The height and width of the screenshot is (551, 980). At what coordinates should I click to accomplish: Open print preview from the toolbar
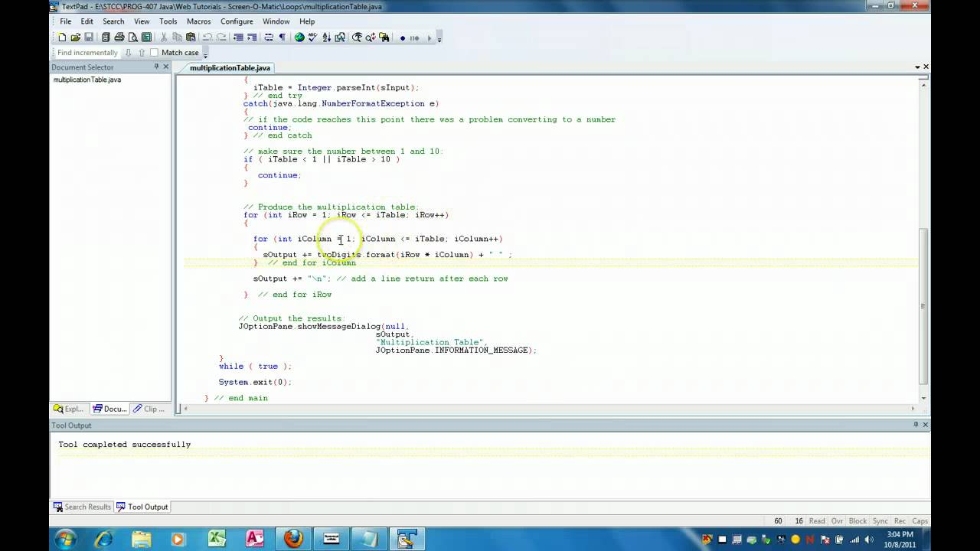[132, 37]
